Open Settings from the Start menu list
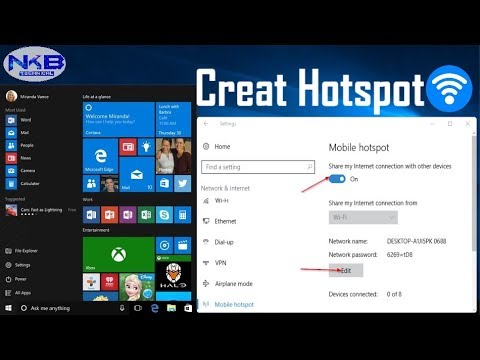480x360 pixels. (x=18, y=265)
